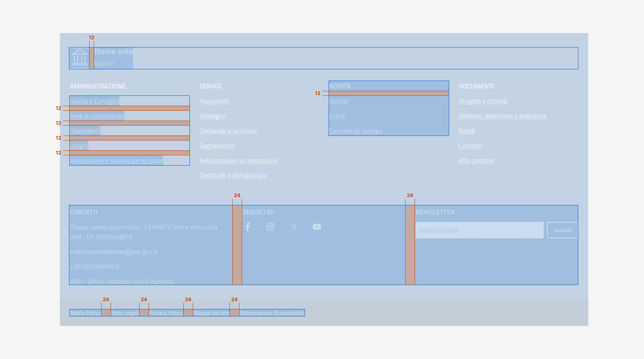The image size is (644, 359).
Task: Select the Albo pretorio link
Action: click(x=476, y=161)
